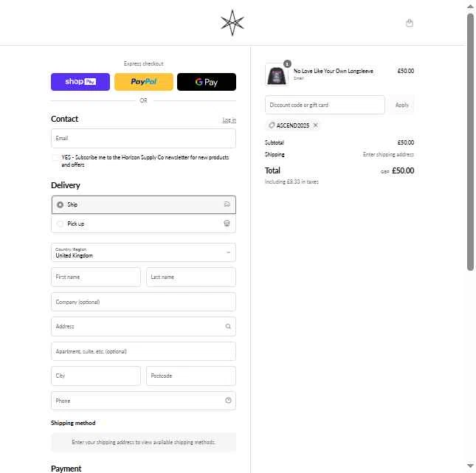The image size is (476, 473).
Task: Click the Pick up store icon
Action: (x=227, y=224)
